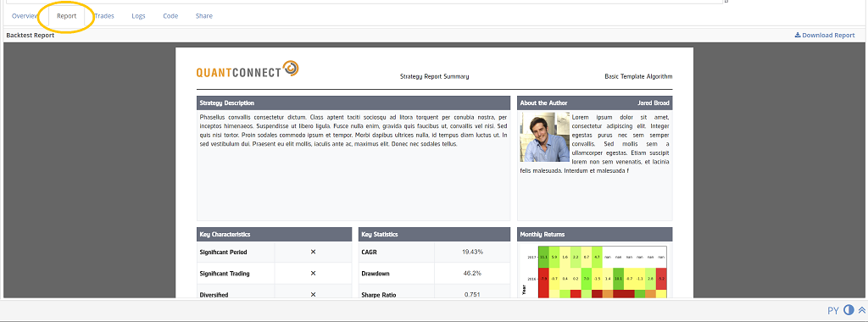Open the Overview tab

click(25, 16)
